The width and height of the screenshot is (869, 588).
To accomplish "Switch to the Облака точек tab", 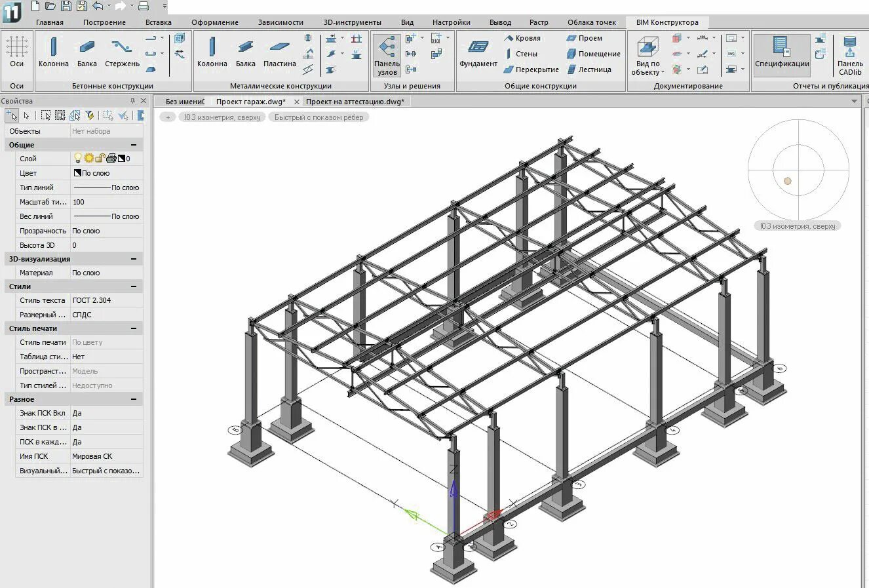I will 592,22.
